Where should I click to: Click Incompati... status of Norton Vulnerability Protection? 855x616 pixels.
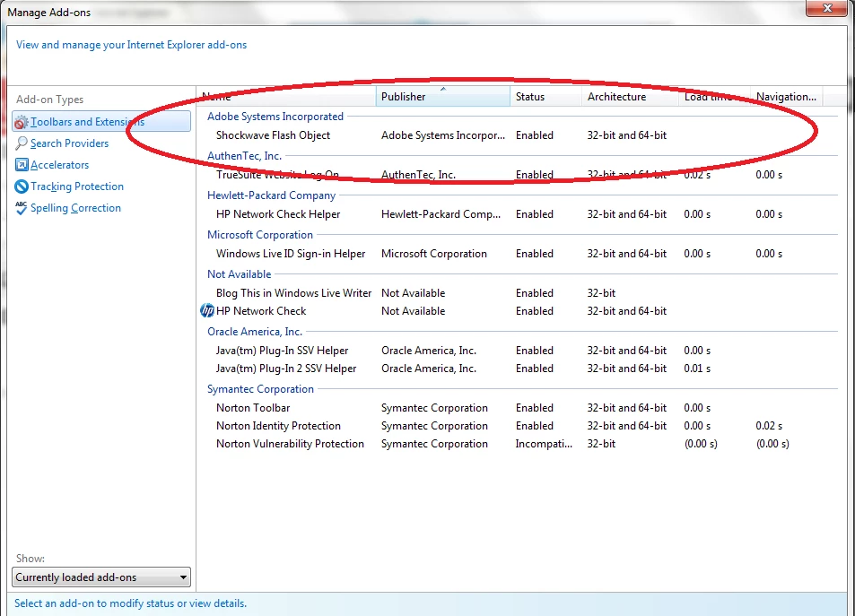tap(544, 444)
